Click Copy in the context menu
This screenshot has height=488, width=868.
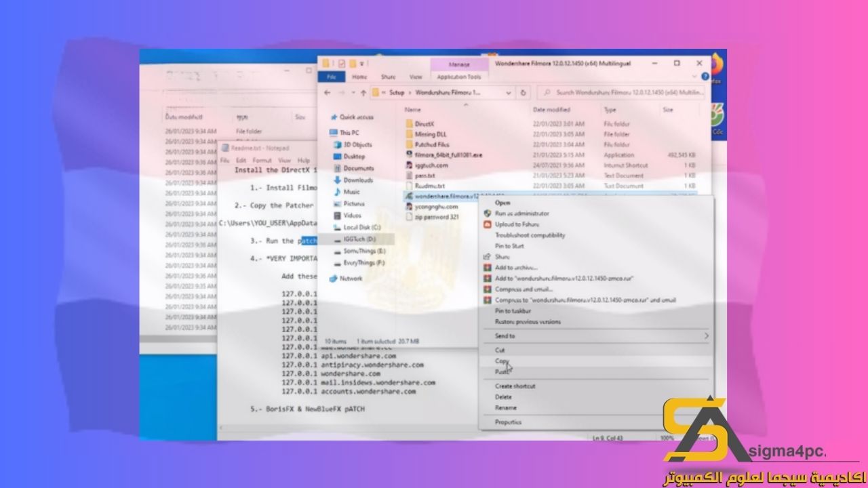click(x=501, y=361)
